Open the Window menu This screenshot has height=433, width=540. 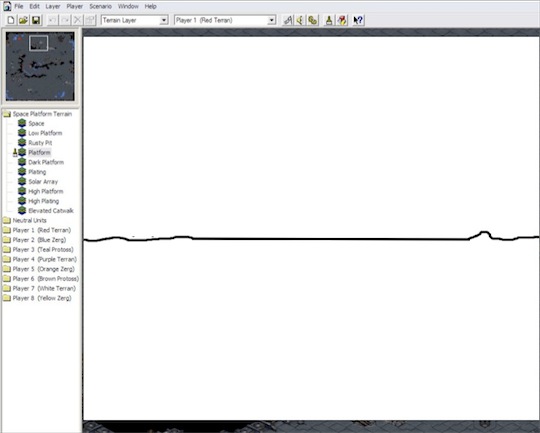(128, 6)
